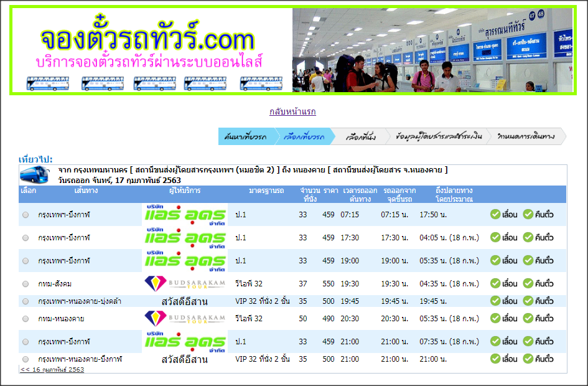Viewport: 588px width, 386px height.
Task: Click price 550 in กทม-สังคม row
Action: (328, 284)
